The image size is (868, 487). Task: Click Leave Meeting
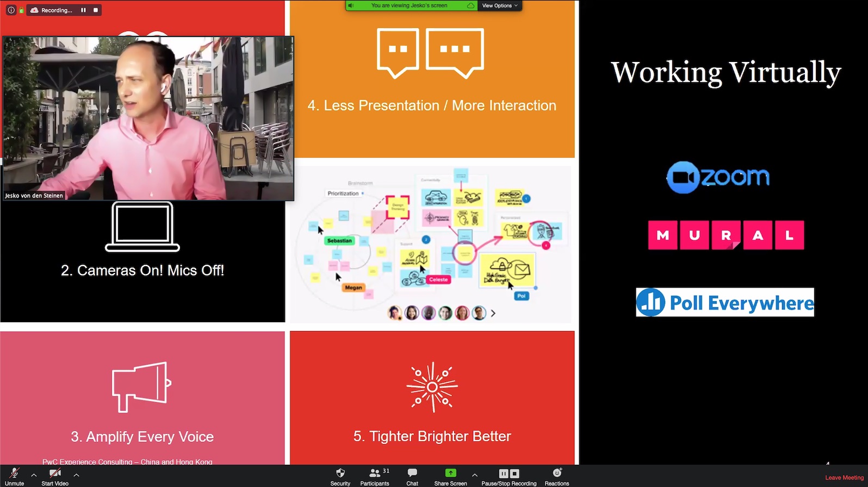point(844,478)
